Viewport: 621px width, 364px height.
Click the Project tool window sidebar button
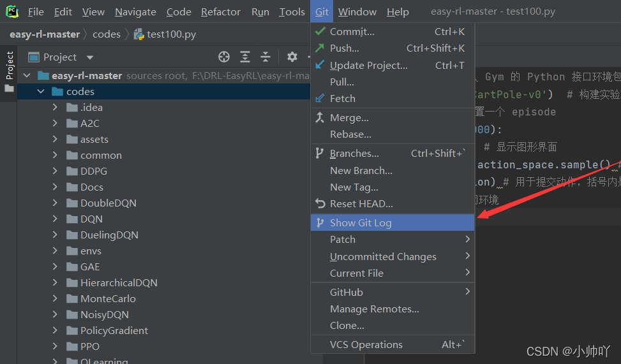point(9,71)
